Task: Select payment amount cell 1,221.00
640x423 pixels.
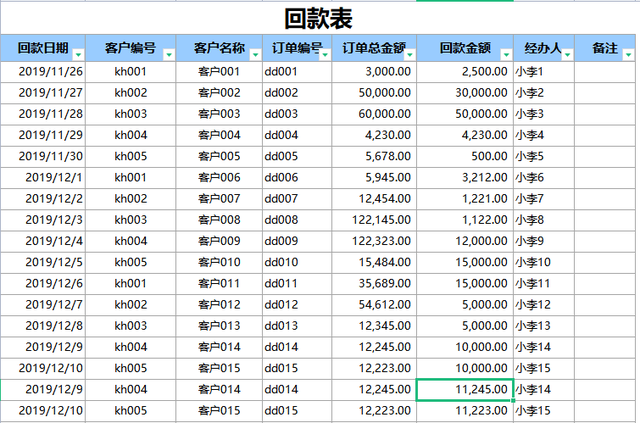Action: point(465,199)
